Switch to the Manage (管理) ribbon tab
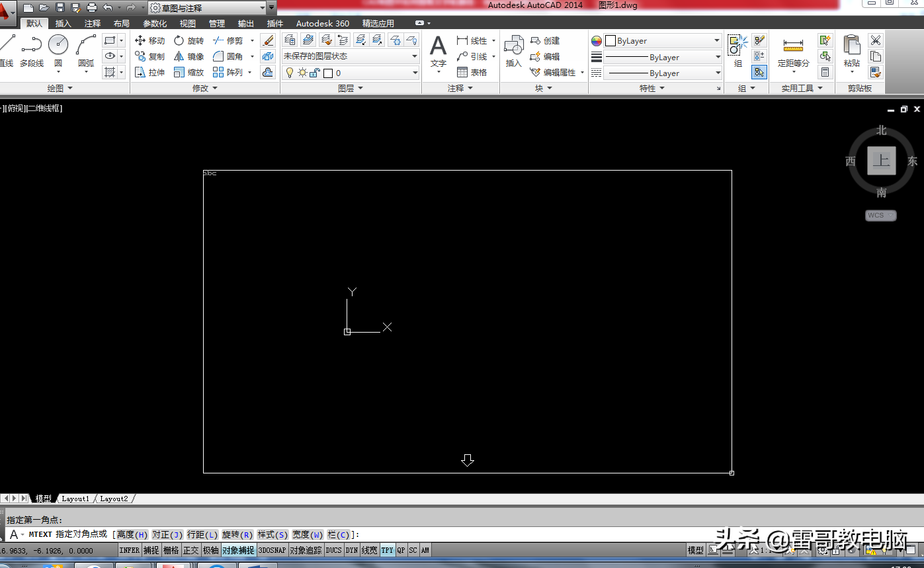 217,24
